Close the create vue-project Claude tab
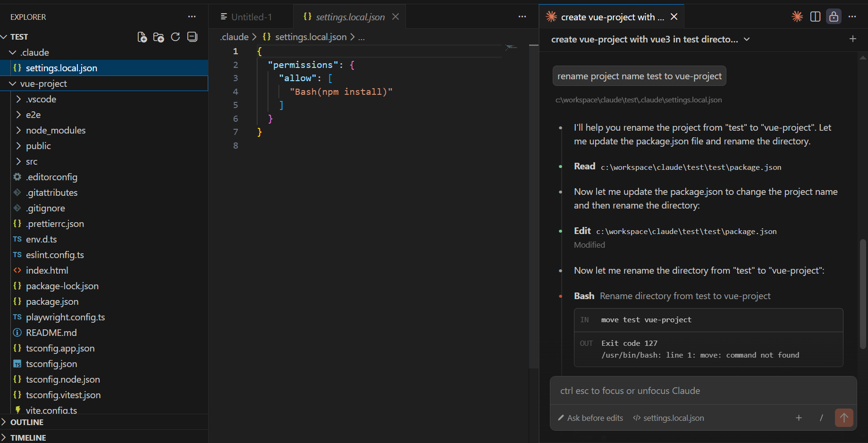 674,17
